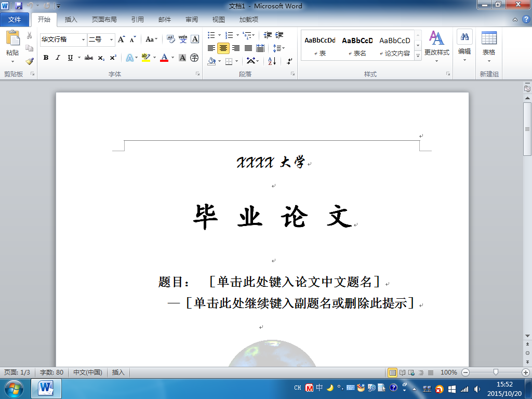Click the Clear Formatting icon

point(170,39)
